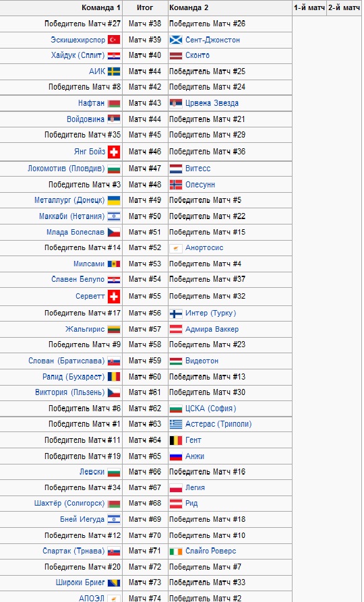Open the Эскишехирспор team link
Viewport: 364px width, 602px height.
(78, 40)
